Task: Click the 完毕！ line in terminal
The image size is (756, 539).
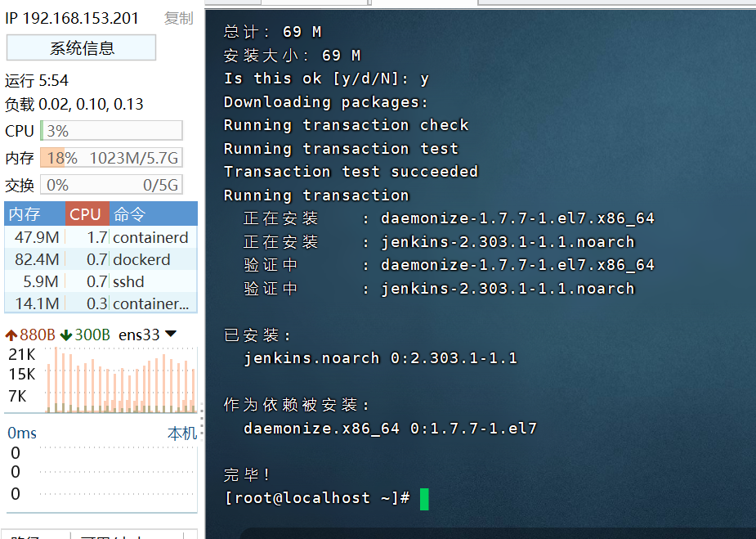Action: [247, 475]
